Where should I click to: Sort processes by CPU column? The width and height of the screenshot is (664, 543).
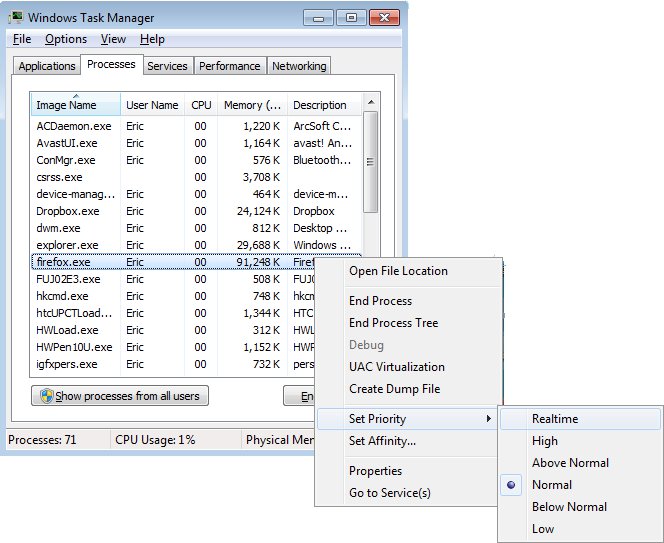point(201,105)
